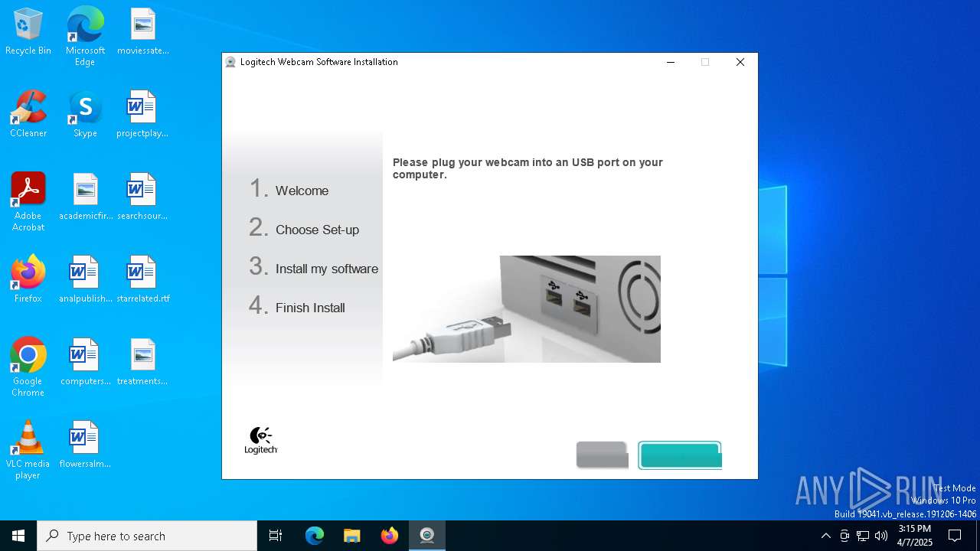Open Microsoft Edge desktop shortcut

pyautogui.click(x=85, y=36)
